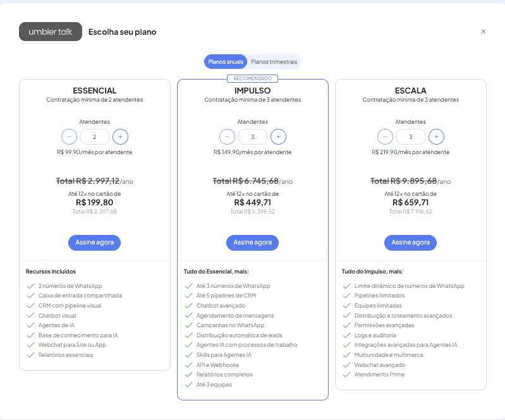Viewport: 505px width, 420px height.
Task: Click the R$ 199,80 installment price
Action: (x=95, y=203)
